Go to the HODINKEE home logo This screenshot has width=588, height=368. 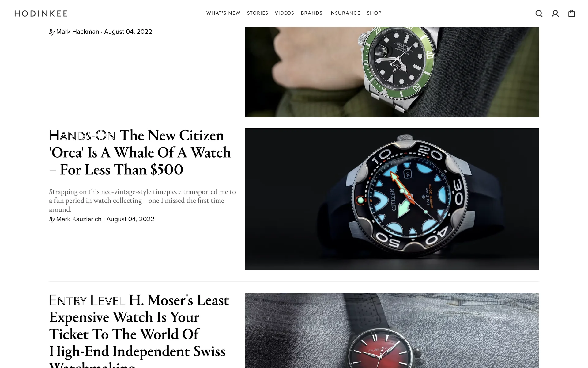click(x=41, y=13)
